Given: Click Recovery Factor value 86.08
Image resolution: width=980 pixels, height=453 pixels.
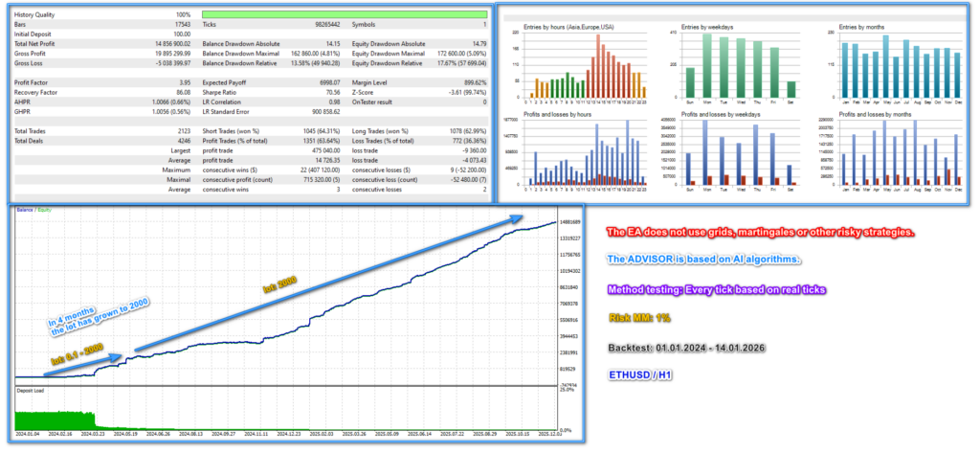Looking at the screenshot, I should pos(185,92).
